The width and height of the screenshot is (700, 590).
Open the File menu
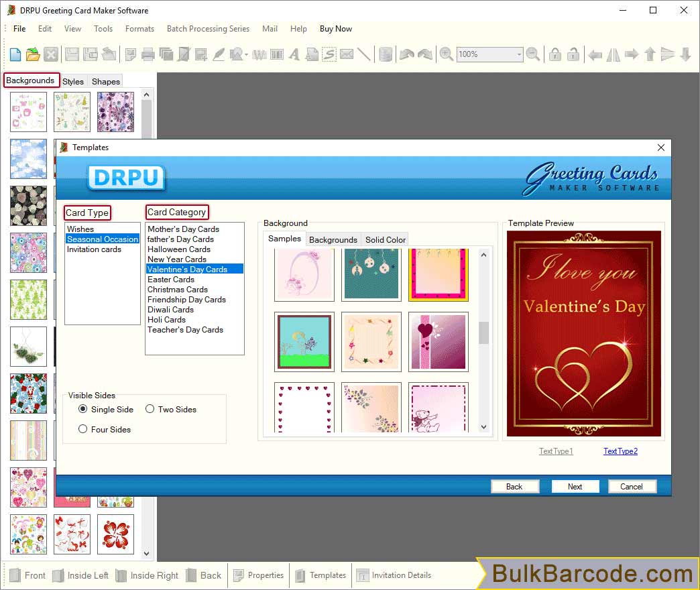pos(19,29)
